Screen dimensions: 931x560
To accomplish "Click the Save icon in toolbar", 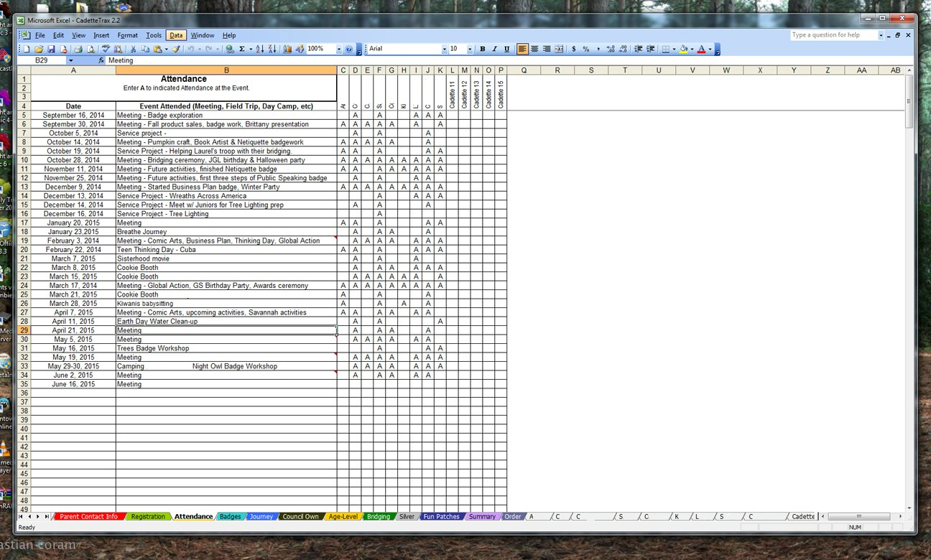I will pyautogui.click(x=51, y=49).
